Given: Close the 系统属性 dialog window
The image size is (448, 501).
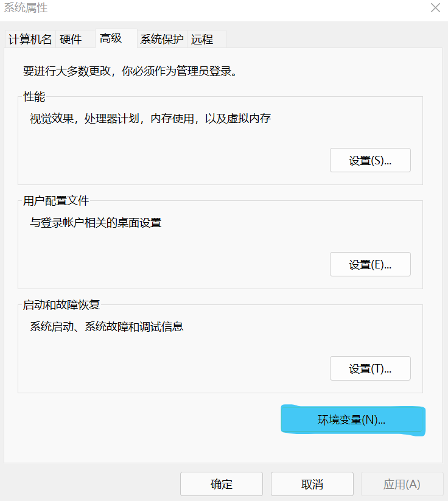Looking at the screenshot, I should coord(435,8).
